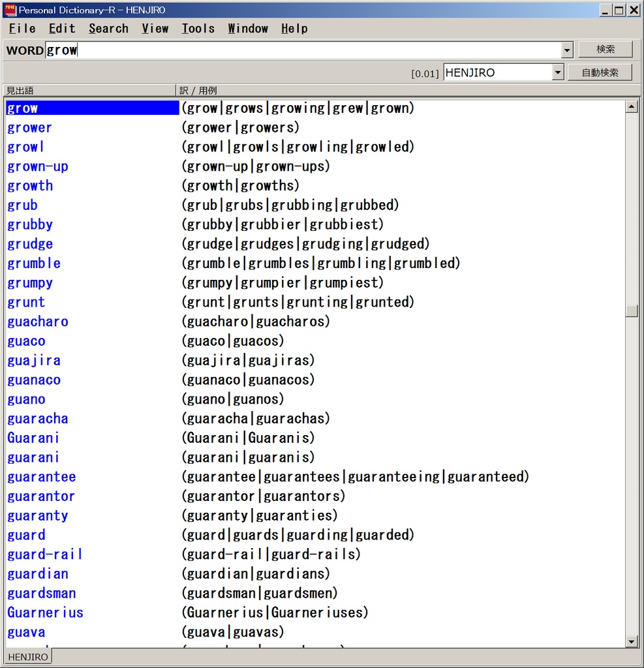Select the headword 'grudge'
Viewport: 644px width, 668px height.
point(30,244)
